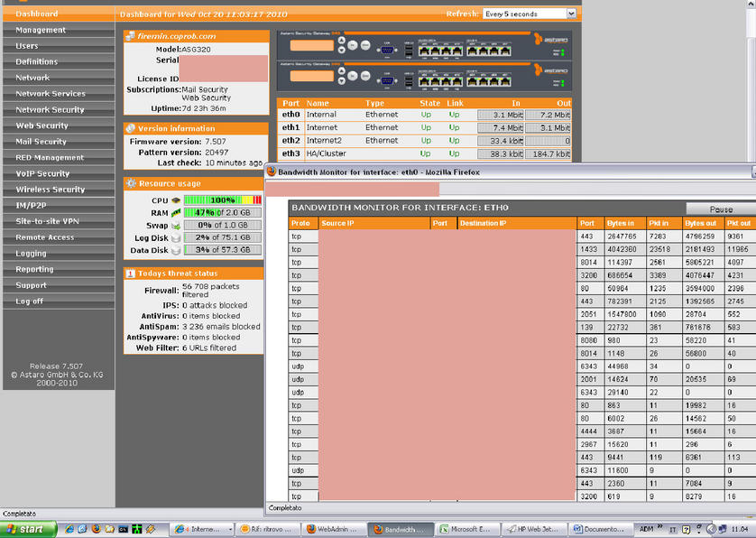Click the upper appliance front panel image
756x538 pixels.
coord(424,45)
